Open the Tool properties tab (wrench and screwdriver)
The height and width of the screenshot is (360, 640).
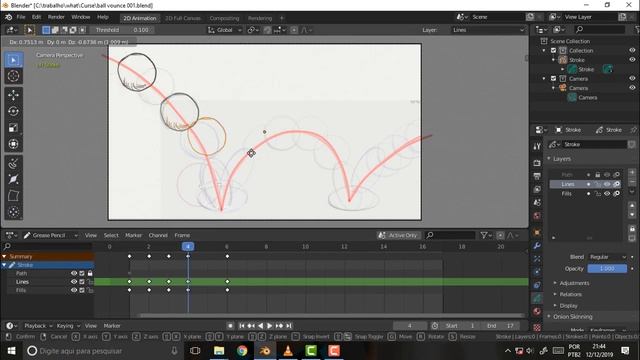point(537,146)
